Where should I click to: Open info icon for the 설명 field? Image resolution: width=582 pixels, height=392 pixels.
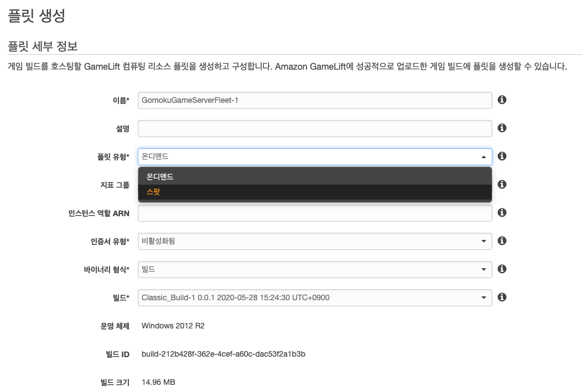(x=502, y=128)
